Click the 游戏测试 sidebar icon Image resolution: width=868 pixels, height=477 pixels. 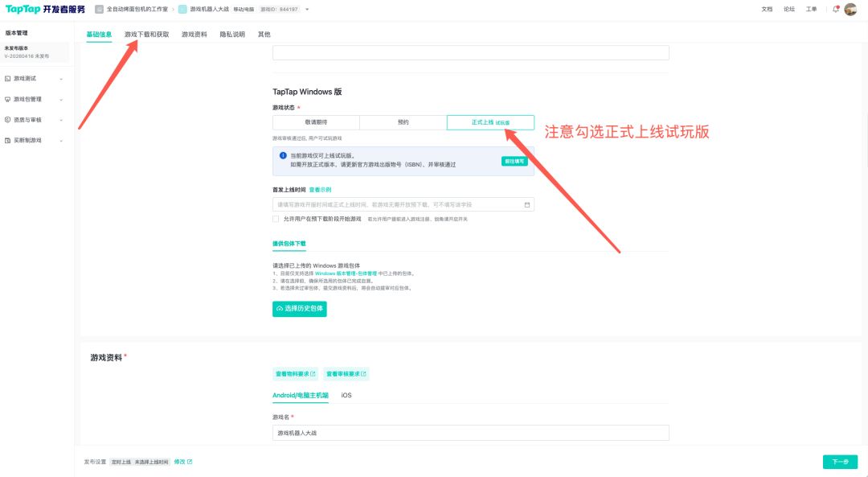8,79
